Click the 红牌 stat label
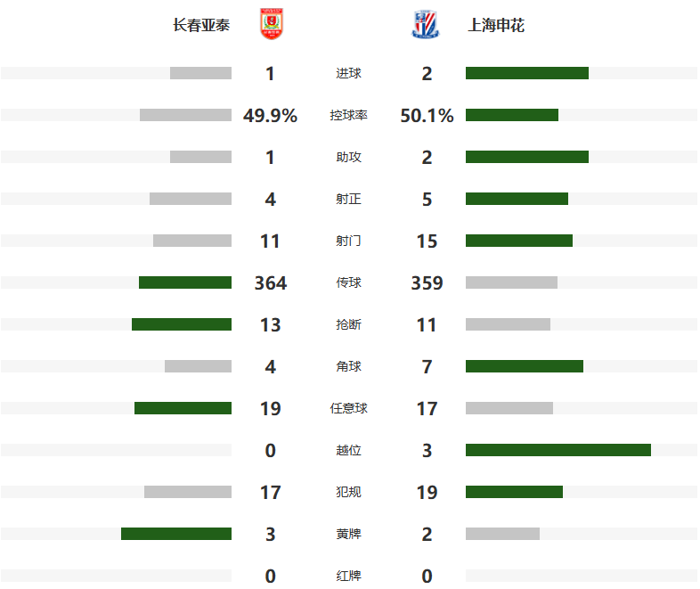 tap(348, 576)
